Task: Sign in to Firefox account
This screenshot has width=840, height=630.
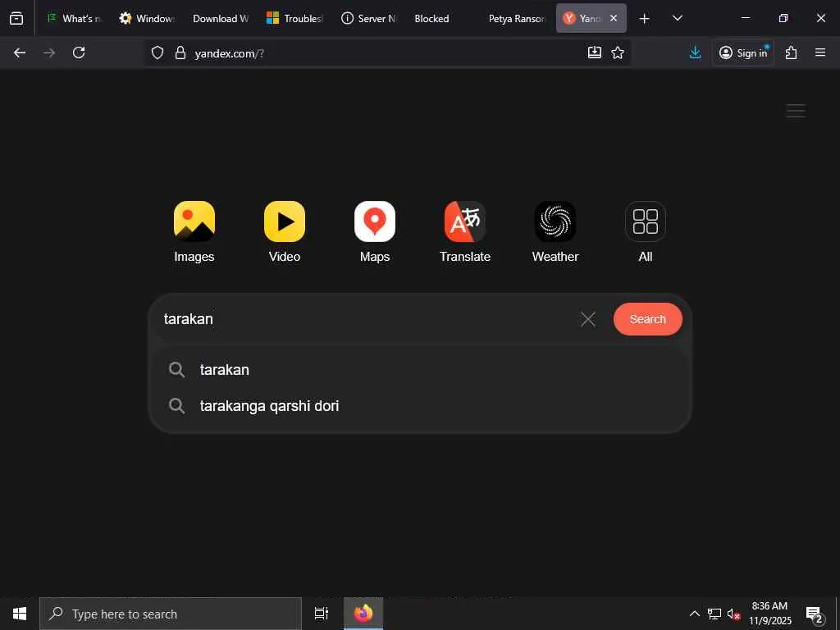Action: pos(743,52)
